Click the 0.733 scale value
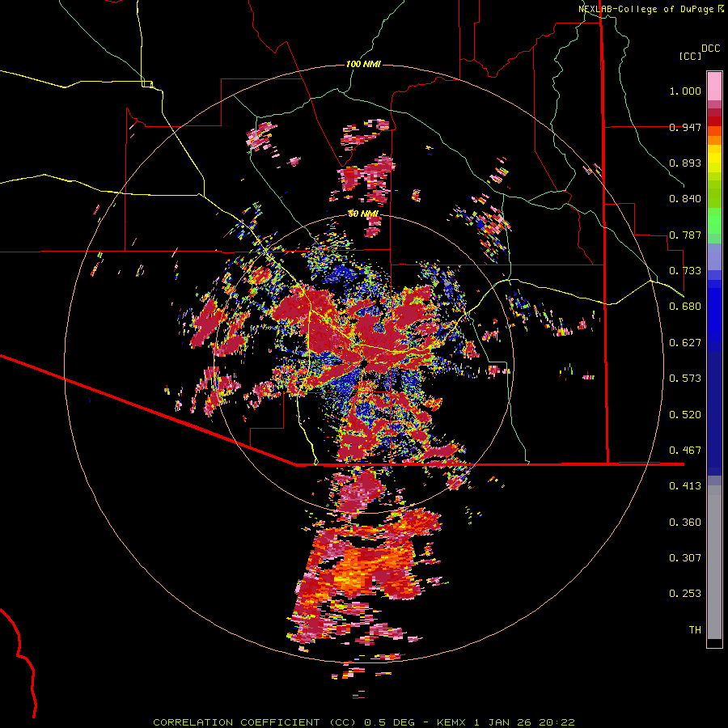728x728 pixels. click(685, 271)
